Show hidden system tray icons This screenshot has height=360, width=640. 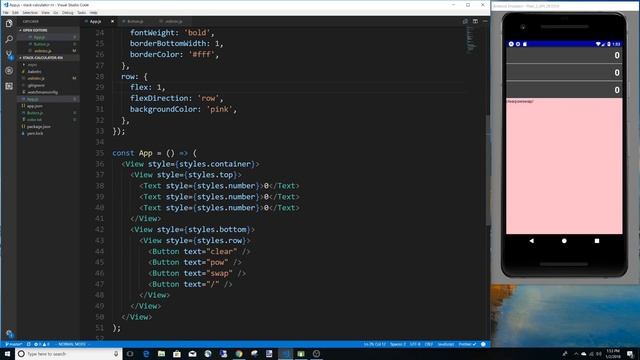pos(576,353)
